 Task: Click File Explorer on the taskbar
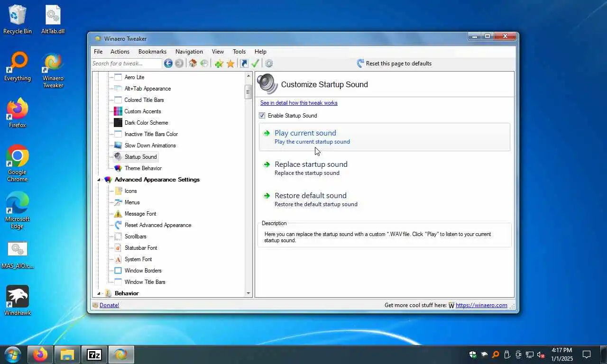67,355
